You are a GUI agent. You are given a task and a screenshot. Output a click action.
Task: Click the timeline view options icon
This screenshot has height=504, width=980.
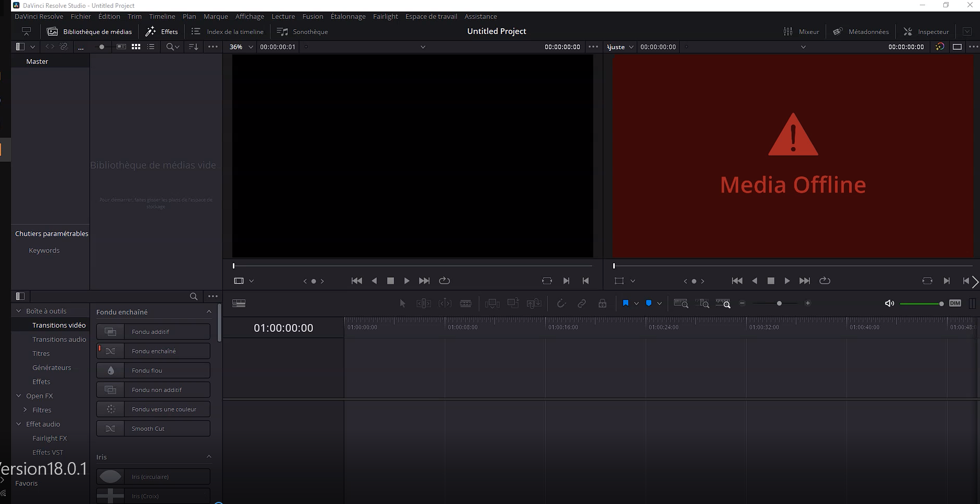(x=239, y=304)
